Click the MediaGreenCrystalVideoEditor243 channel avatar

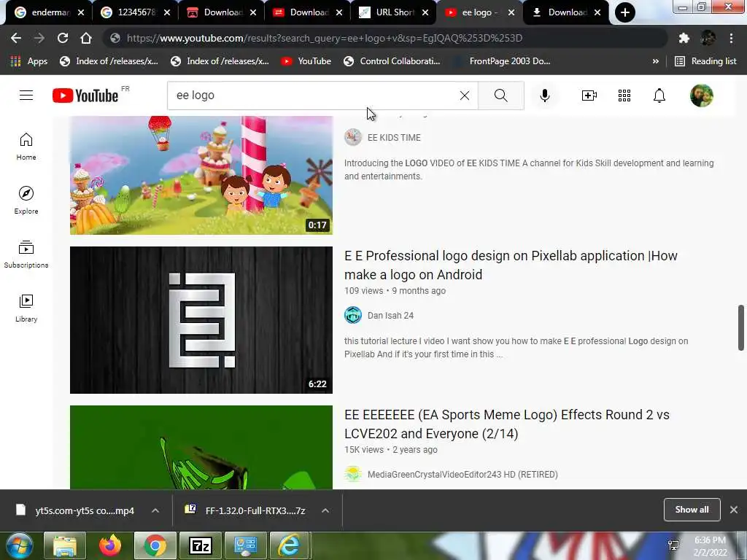353,474
